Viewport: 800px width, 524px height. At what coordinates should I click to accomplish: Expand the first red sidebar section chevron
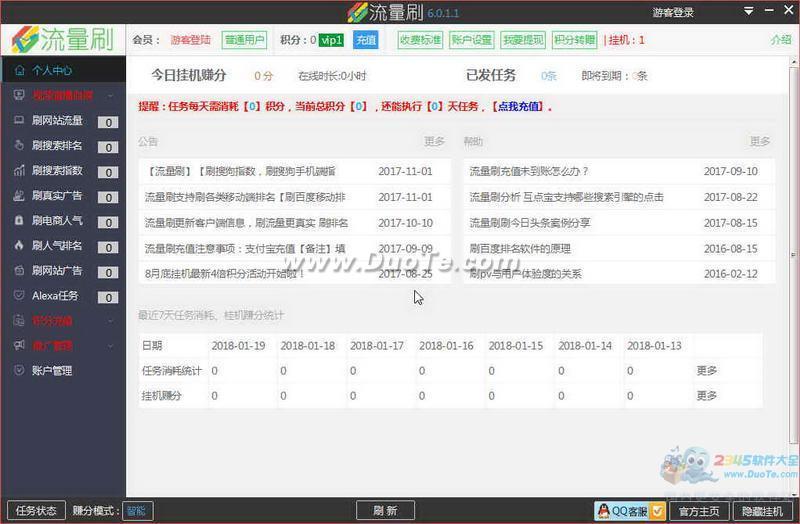point(110,95)
